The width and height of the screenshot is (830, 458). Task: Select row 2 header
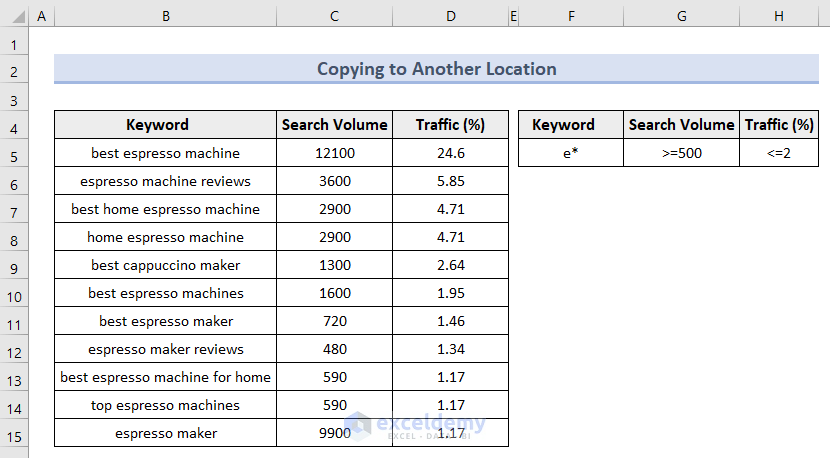(14, 71)
